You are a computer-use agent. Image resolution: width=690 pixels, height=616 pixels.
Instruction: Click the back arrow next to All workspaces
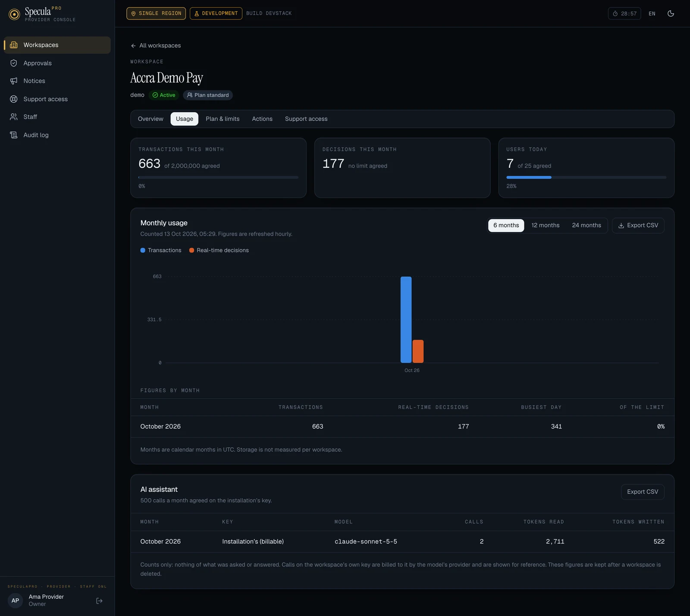[133, 46]
